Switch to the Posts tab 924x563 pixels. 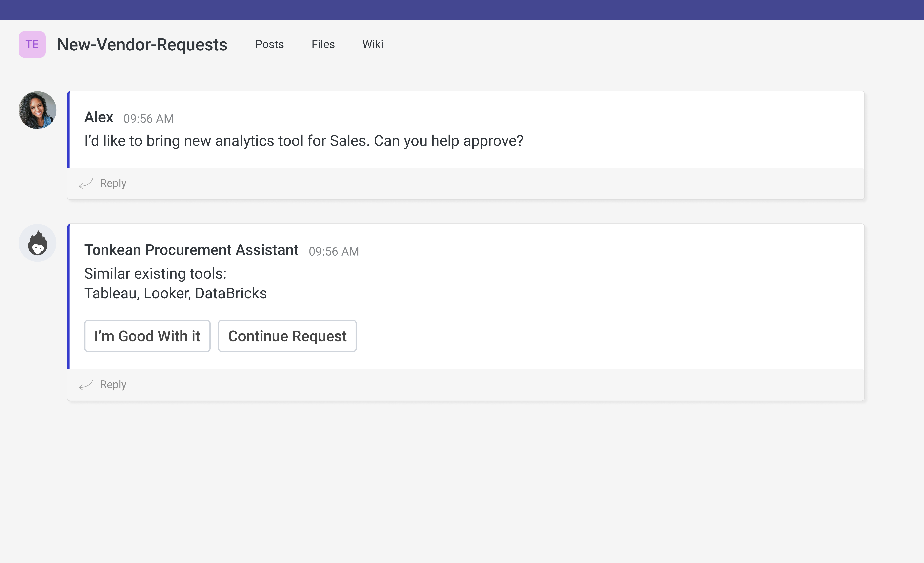pos(270,44)
